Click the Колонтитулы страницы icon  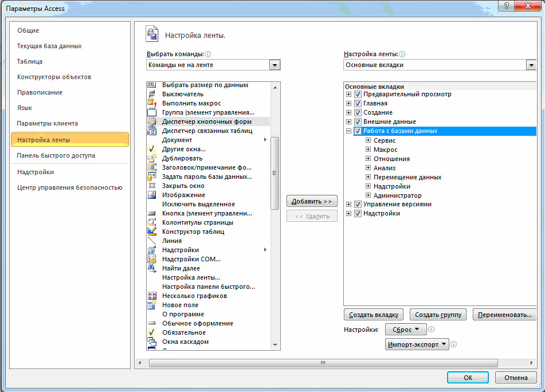[151, 222]
